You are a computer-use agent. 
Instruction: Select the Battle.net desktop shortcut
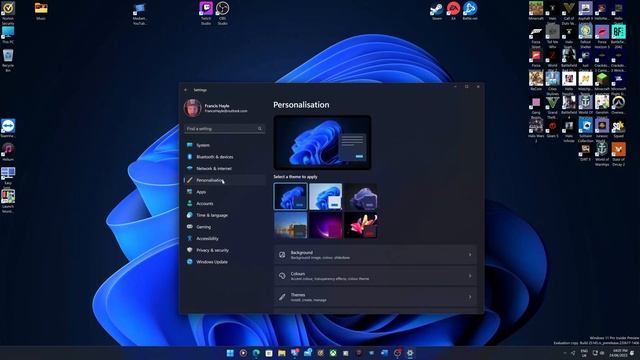click(x=470, y=11)
